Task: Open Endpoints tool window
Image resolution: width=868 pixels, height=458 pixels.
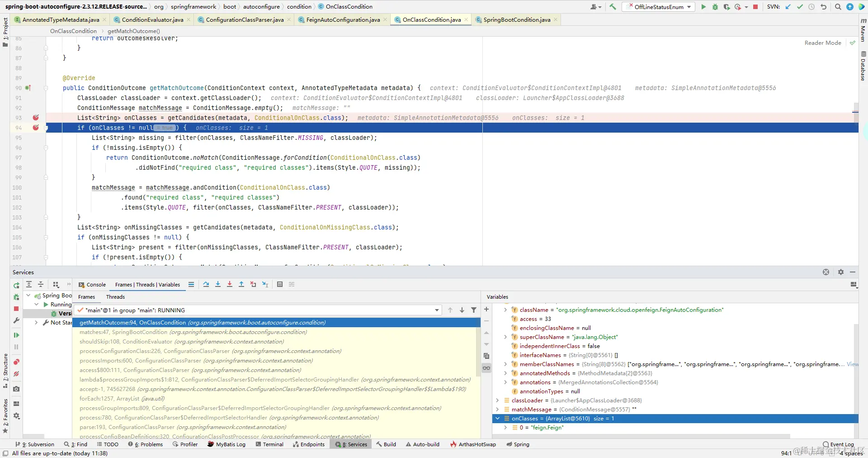Action: click(309, 444)
